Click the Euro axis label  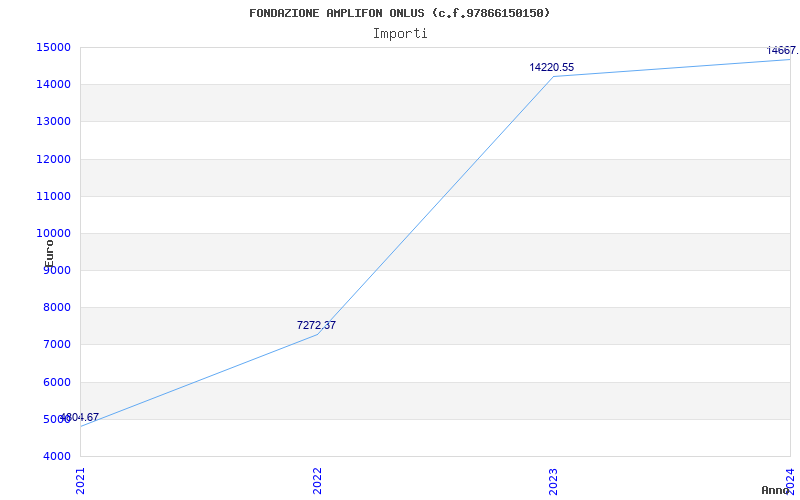click(x=49, y=254)
